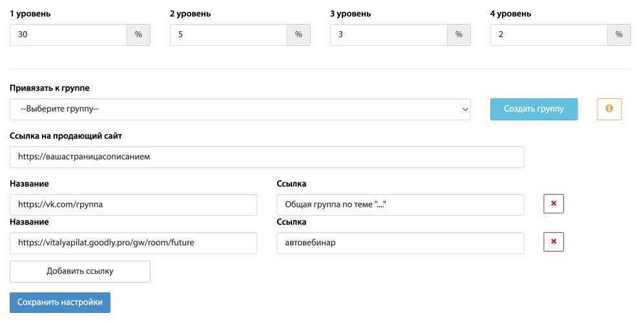The height and width of the screenshot is (324, 644).
Task: Save with Сохранить настройки button
Action: pyautogui.click(x=60, y=303)
